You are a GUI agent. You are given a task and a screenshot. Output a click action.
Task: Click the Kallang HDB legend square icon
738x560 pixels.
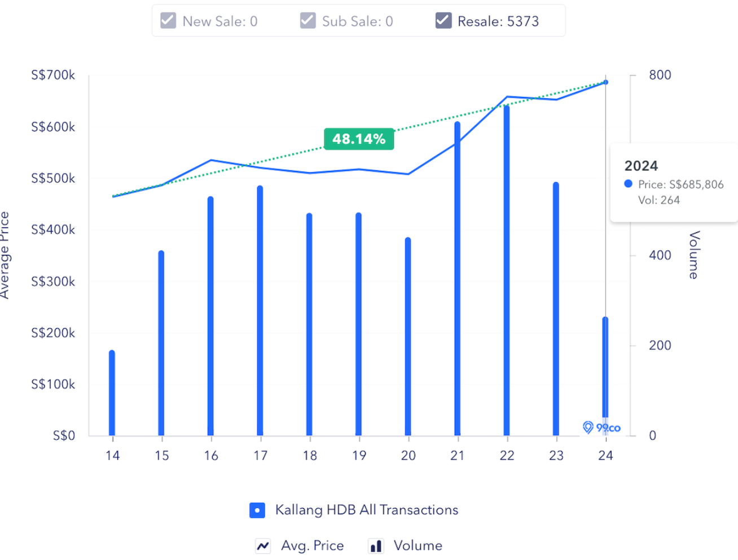[257, 510]
